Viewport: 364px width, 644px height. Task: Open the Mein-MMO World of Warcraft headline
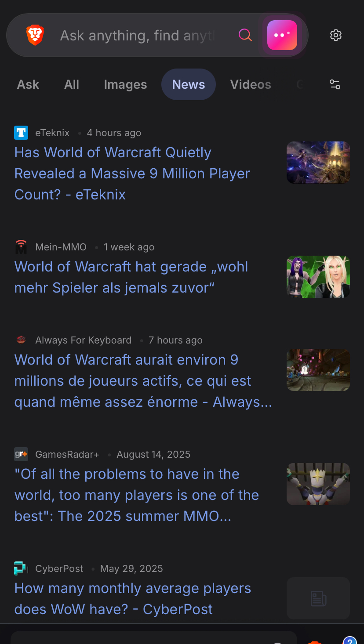131,277
